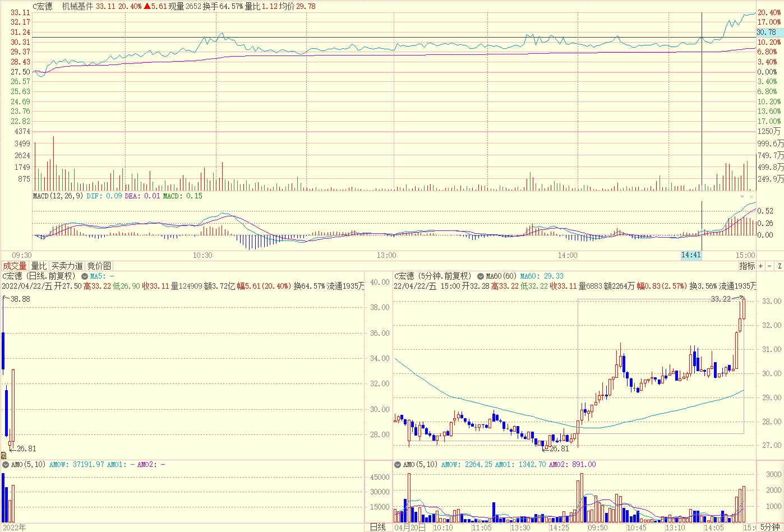Open the MA5 indicator dropdown in daily chart
Viewport: 784px width, 532px height.
tap(85, 276)
